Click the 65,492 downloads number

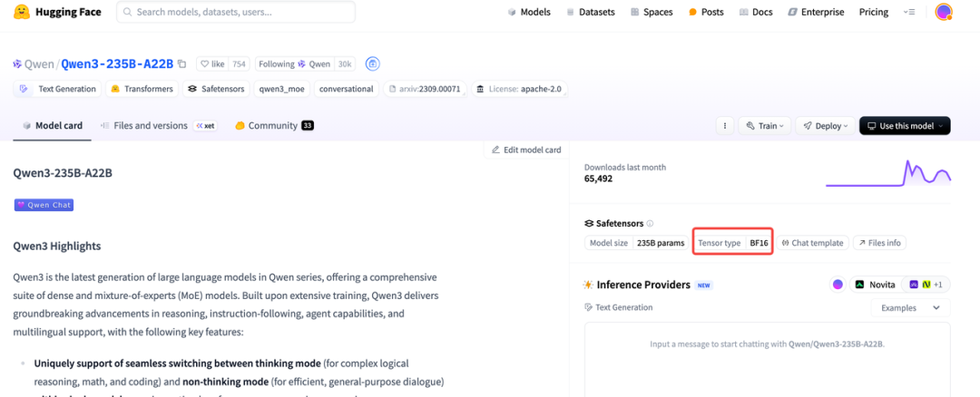(x=598, y=179)
